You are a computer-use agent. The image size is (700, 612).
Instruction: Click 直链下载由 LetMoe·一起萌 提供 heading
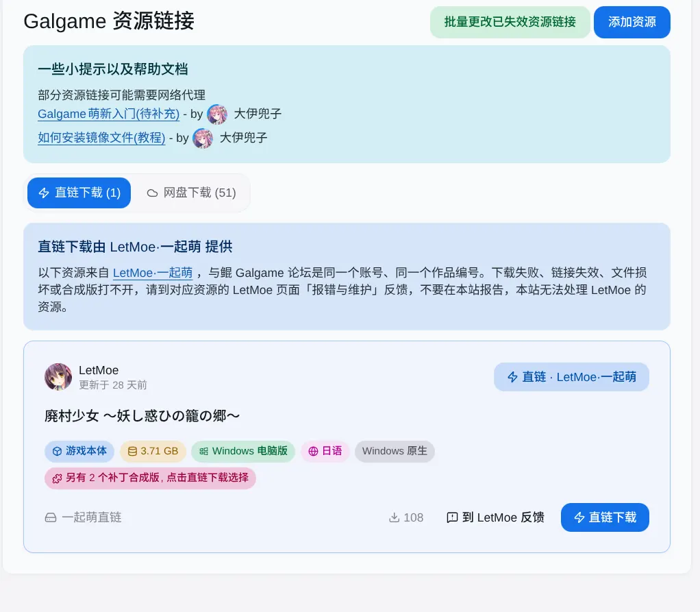135,247
